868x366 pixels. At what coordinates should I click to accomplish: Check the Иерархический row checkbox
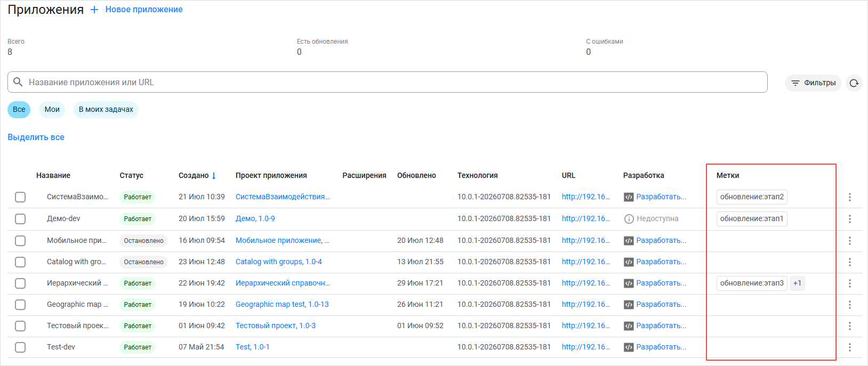pyautogui.click(x=20, y=283)
